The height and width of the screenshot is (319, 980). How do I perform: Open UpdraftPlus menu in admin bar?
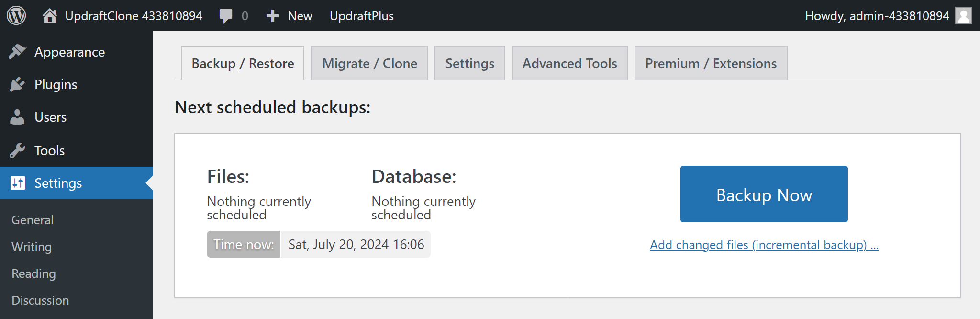click(361, 16)
